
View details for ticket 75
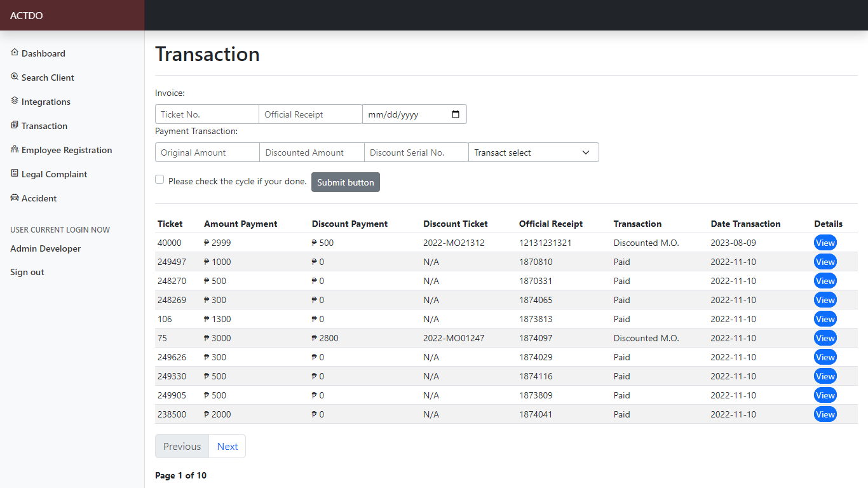point(825,338)
